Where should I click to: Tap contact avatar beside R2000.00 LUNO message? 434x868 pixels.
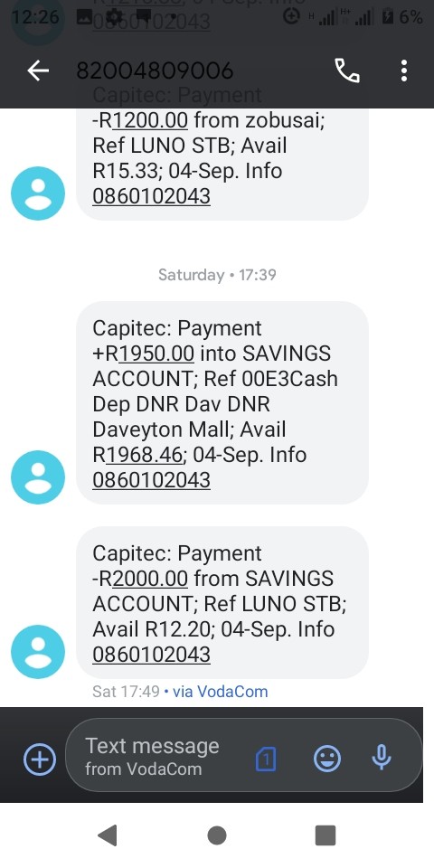point(38,652)
